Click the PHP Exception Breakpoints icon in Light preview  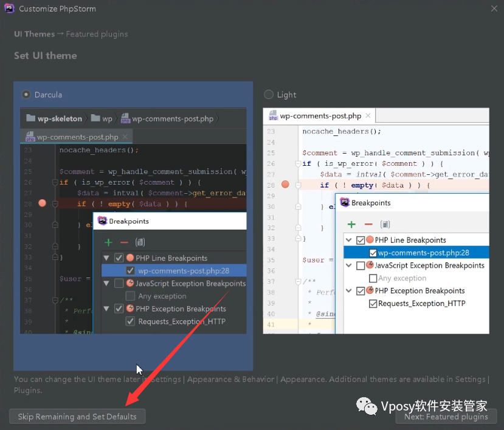click(370, 290)
